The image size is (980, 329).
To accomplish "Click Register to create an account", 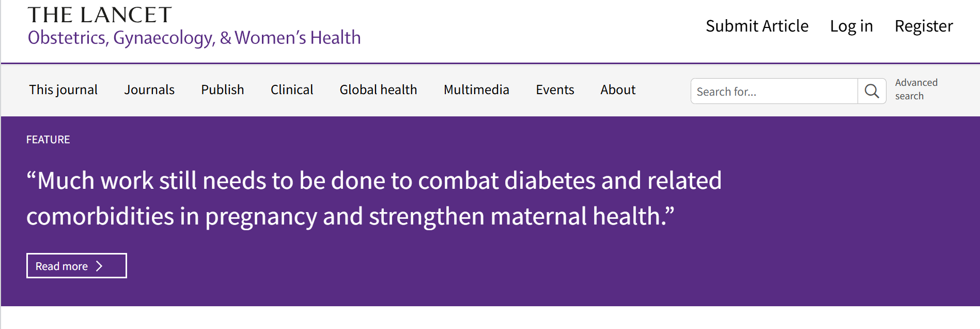I will coord(924,26).
